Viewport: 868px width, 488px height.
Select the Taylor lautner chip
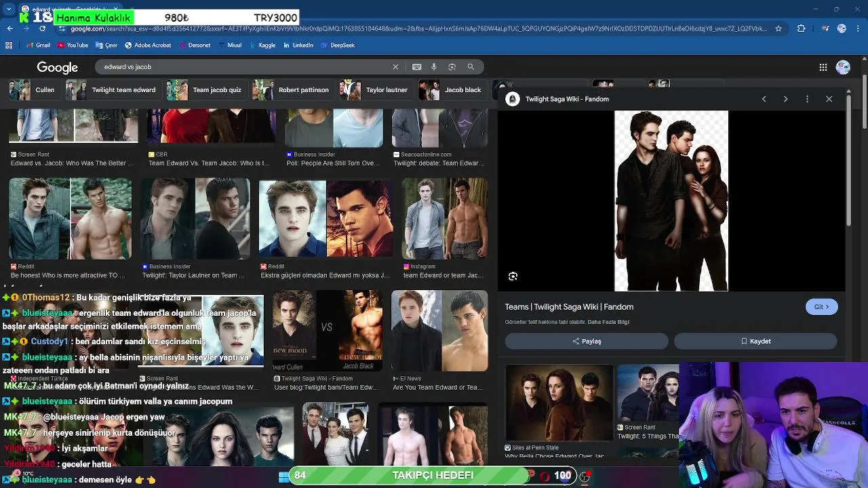tap(375, 89)
